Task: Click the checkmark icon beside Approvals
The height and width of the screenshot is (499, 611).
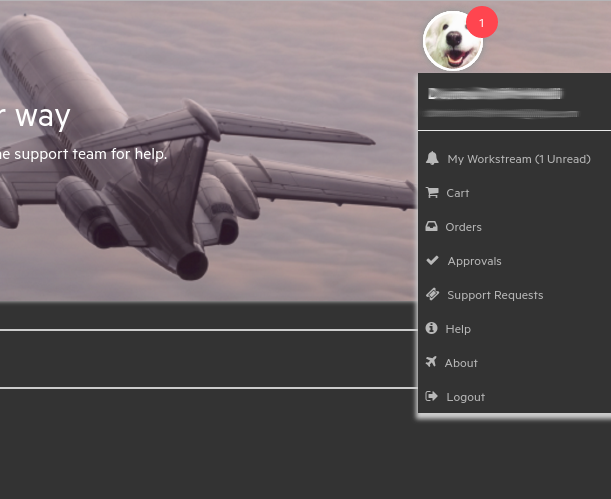Action: coord(432,261)
